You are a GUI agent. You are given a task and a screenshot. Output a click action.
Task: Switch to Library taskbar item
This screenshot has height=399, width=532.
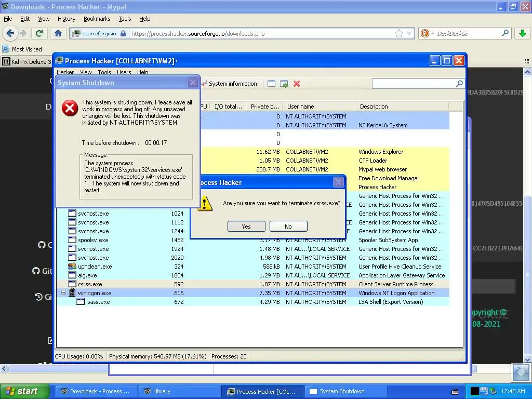click(x=180, y=392)
